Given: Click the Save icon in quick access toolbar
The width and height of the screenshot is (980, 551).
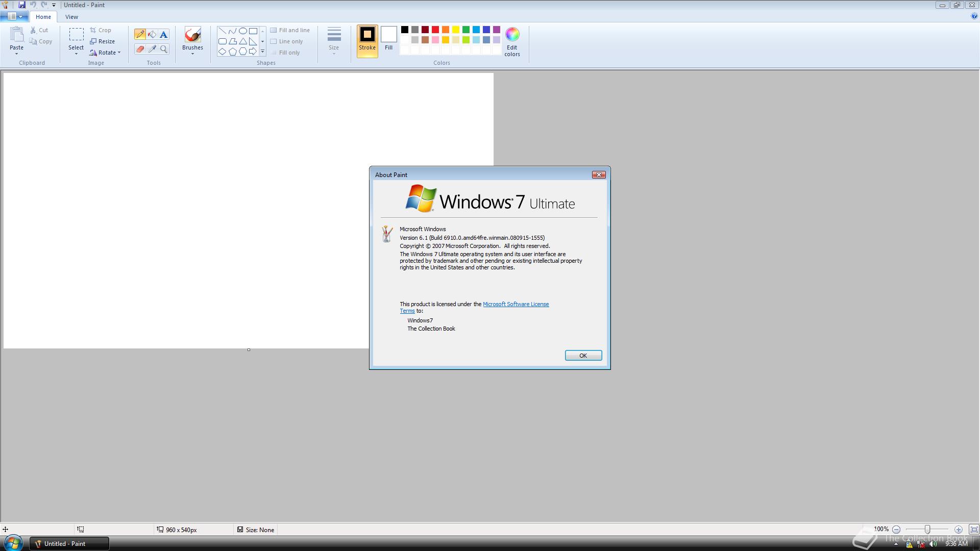Looking at the screenshot, I should pos(22,5).
